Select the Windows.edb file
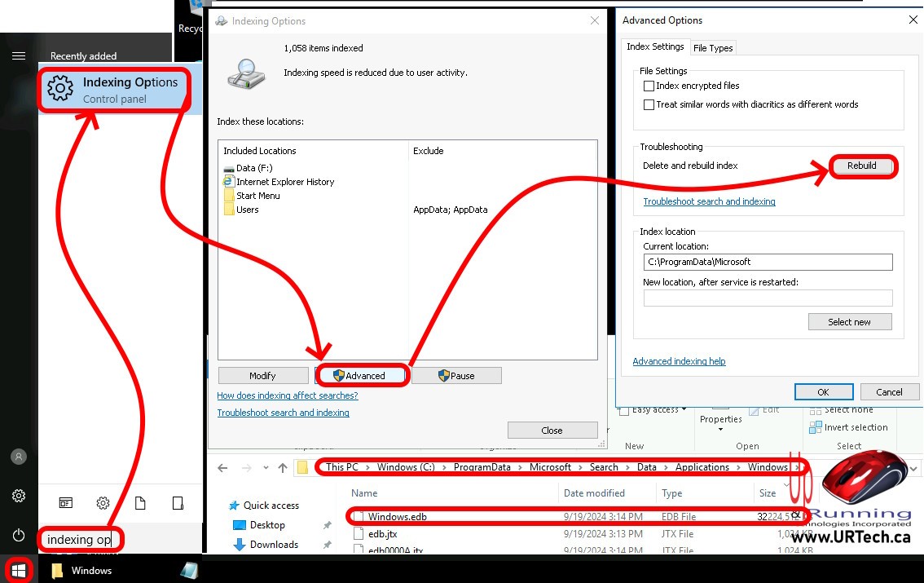 click(x=397, y=516)
